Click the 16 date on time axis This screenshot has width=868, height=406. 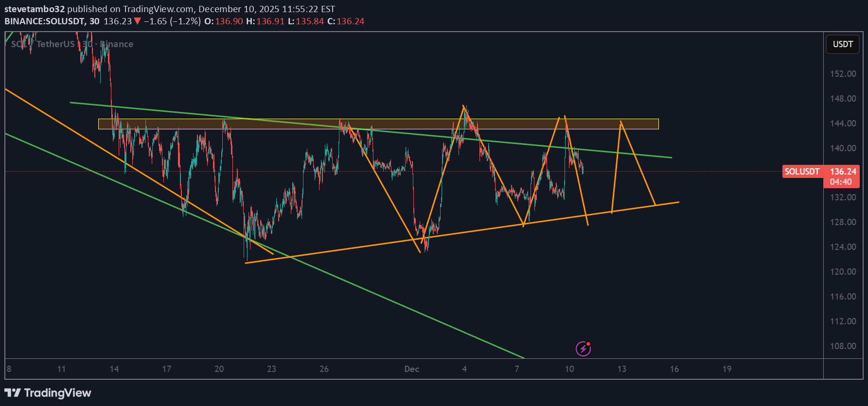[674, 369]
